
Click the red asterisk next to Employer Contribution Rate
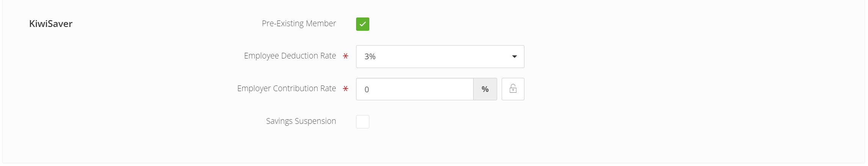tap(345, 89)
